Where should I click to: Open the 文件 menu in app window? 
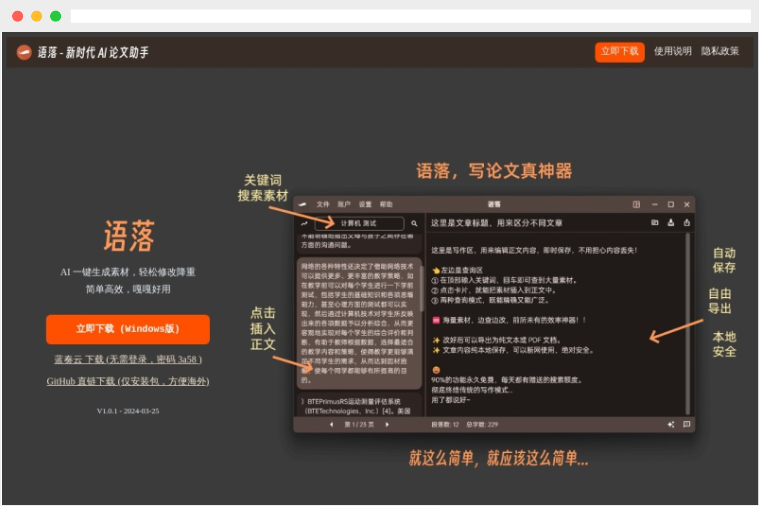point(323,204)
